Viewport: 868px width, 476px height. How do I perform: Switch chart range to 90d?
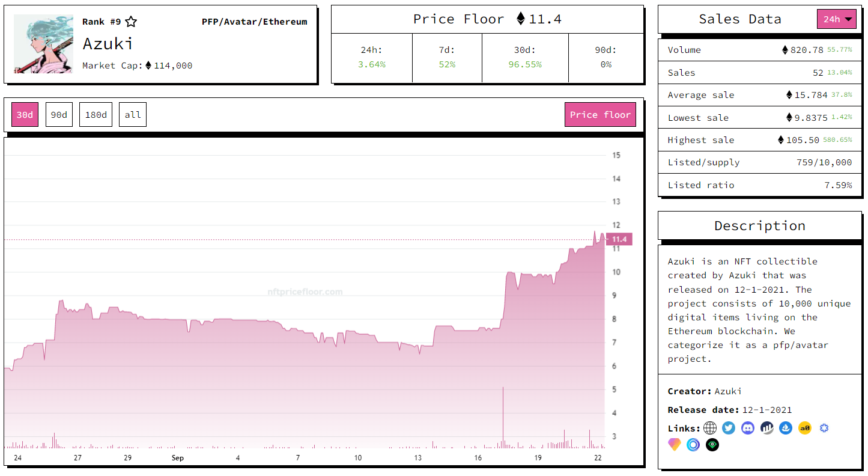click(x=59, y=115)
